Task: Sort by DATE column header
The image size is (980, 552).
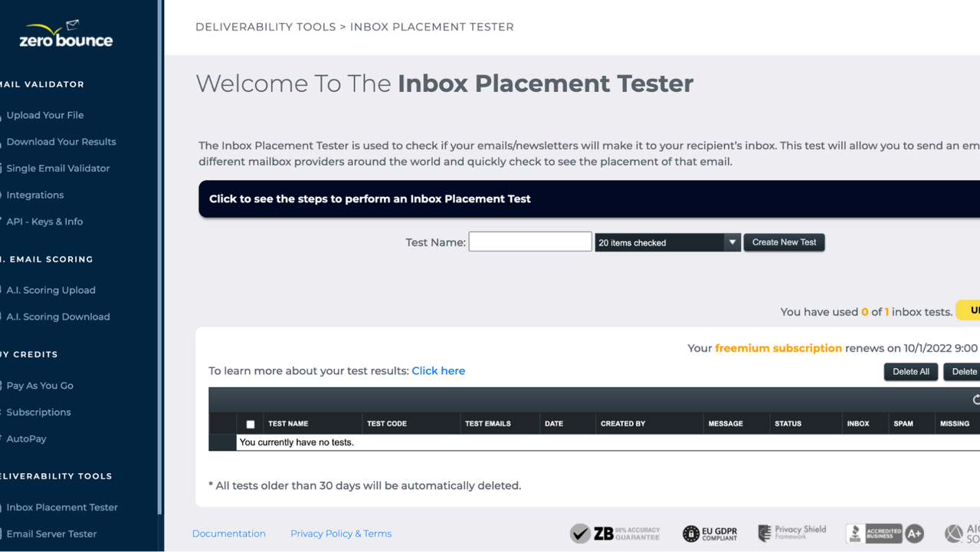Action: pyautogui.click(x=554, y=423)
